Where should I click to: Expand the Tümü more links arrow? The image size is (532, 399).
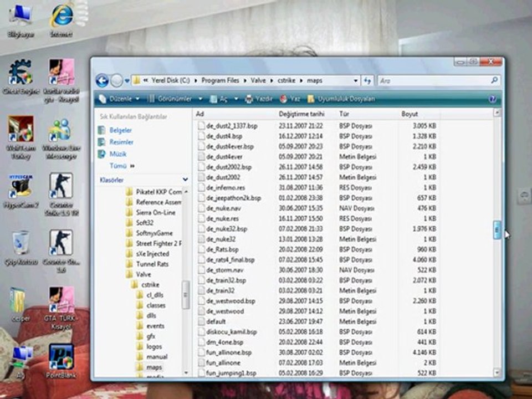point(132,166)
